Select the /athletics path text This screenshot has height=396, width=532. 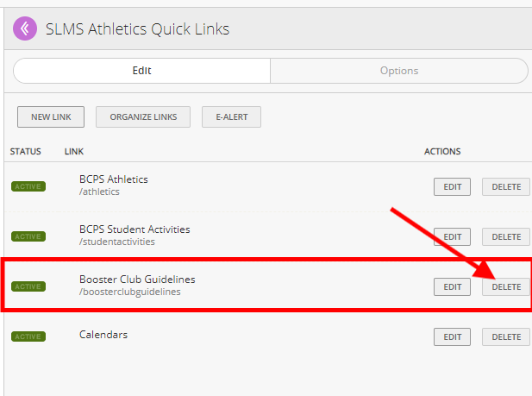point(99,192)
